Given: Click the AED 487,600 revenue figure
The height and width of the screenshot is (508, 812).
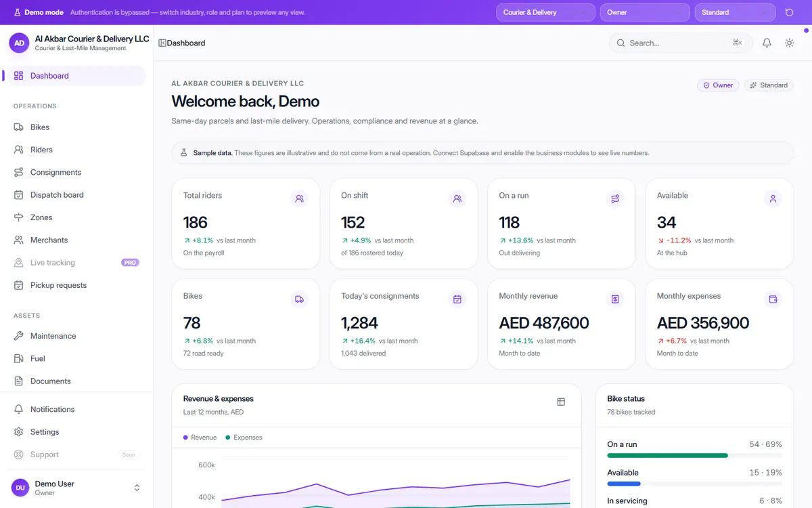Looking at the screenshot, I should 544,323.
